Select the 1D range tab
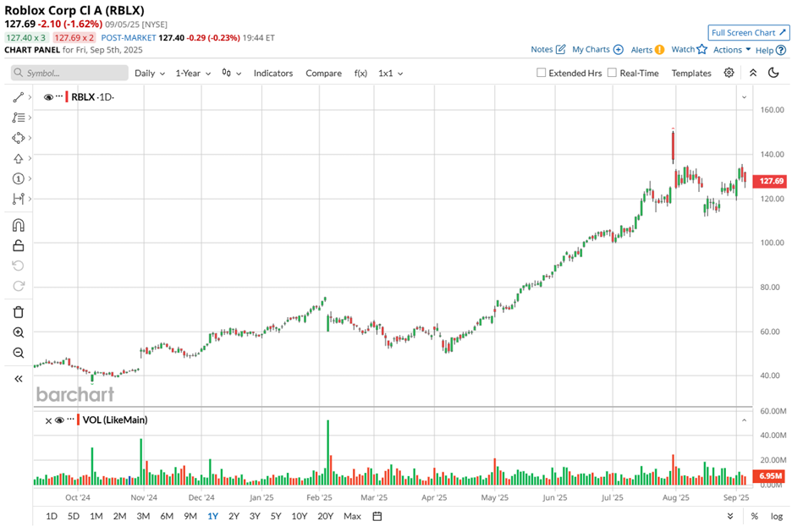 [x=52, y=516]
